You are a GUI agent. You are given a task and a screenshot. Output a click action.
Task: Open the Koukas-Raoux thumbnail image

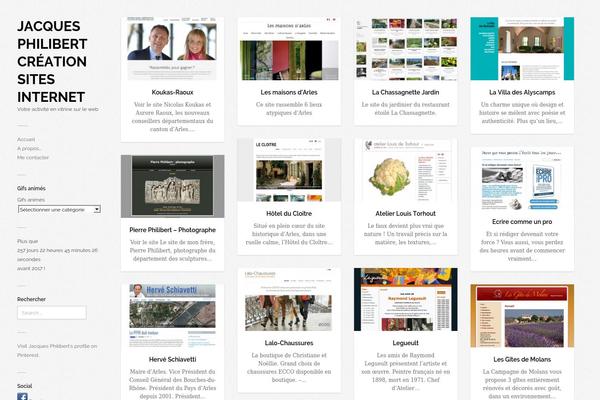point(172,49)
